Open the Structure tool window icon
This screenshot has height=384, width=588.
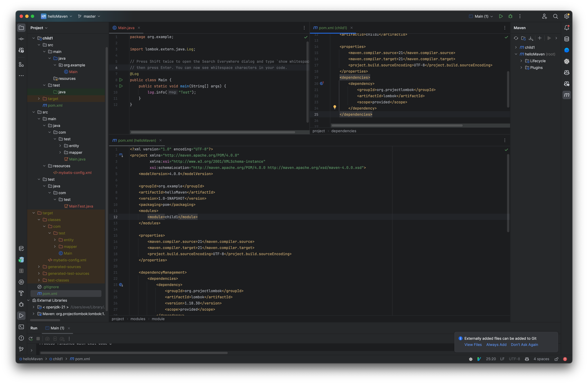click(21, 64)
